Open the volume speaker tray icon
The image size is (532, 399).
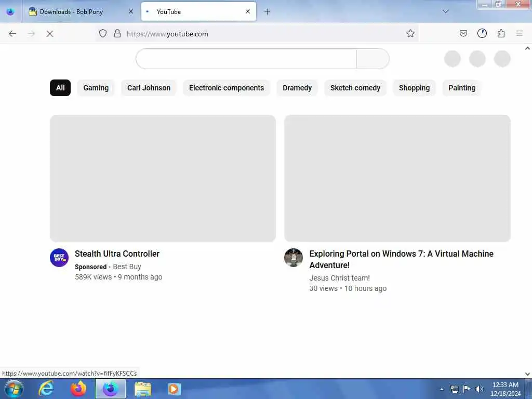(479, 389)
